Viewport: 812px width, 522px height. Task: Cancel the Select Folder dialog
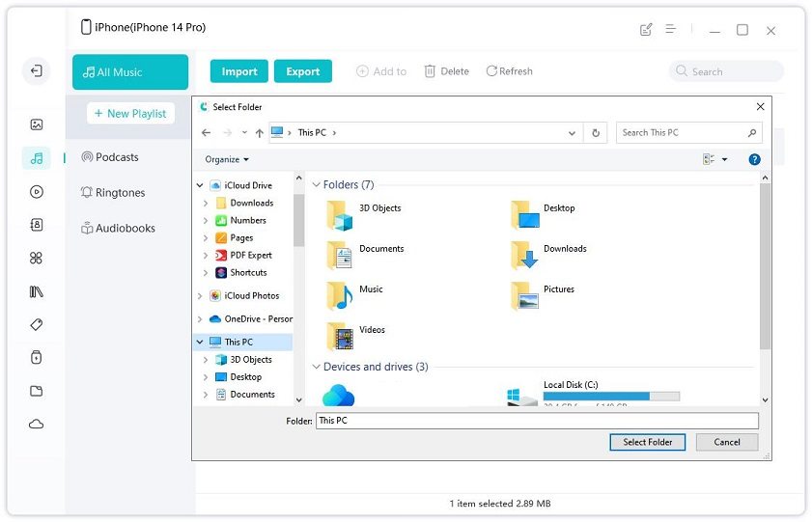pos(727,442)
